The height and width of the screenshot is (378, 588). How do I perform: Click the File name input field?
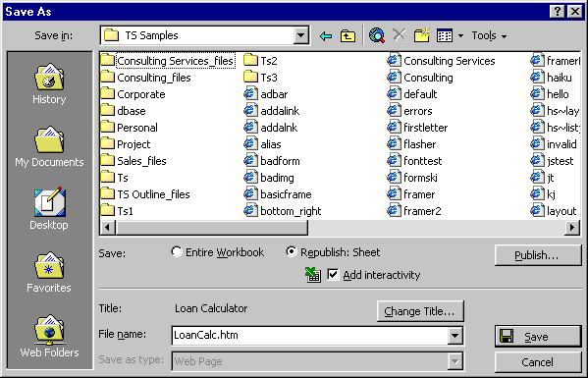(310, 336)
